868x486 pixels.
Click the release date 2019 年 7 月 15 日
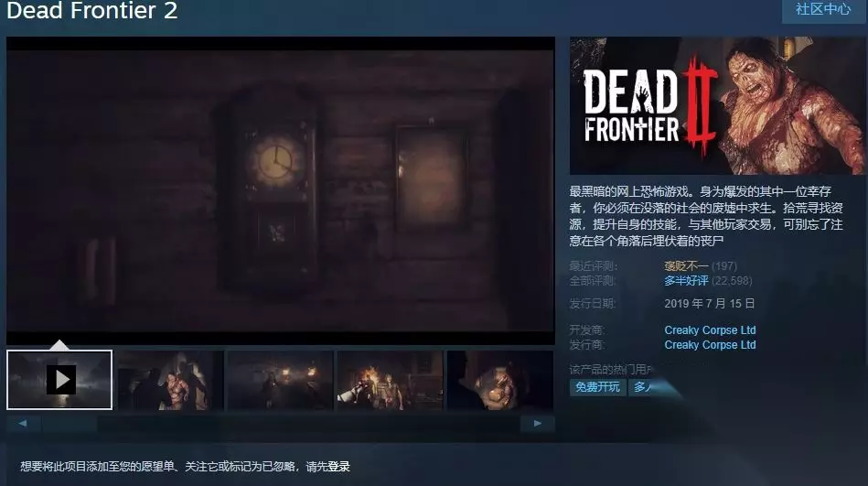(709, 304)
